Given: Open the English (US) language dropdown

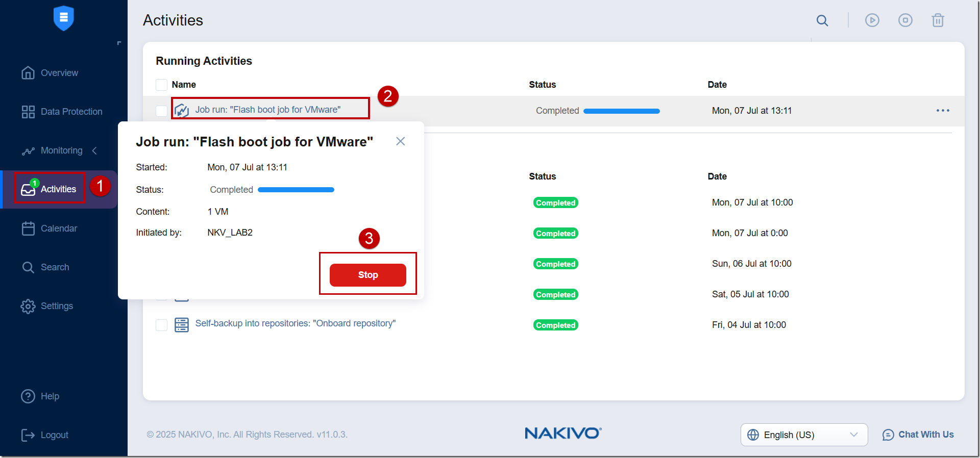Looking at the screenshot, I should click(804, 435).
